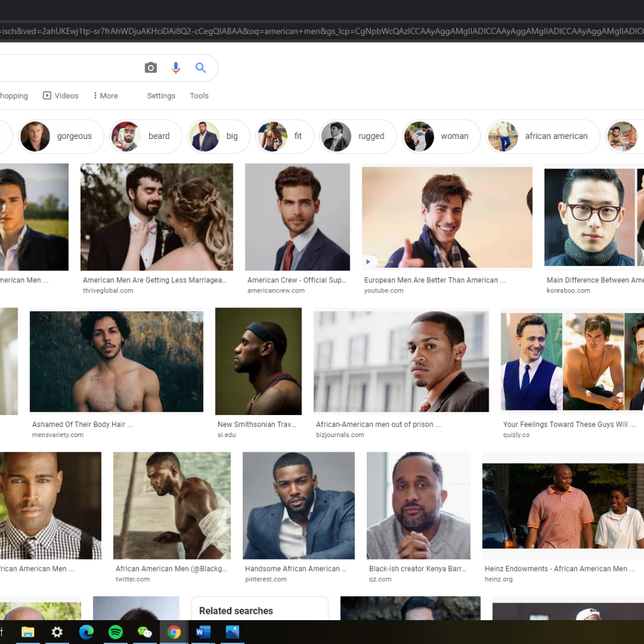Select the 'rugged' suggestion chip
The image size is (644, 644).
click(357, 136)
